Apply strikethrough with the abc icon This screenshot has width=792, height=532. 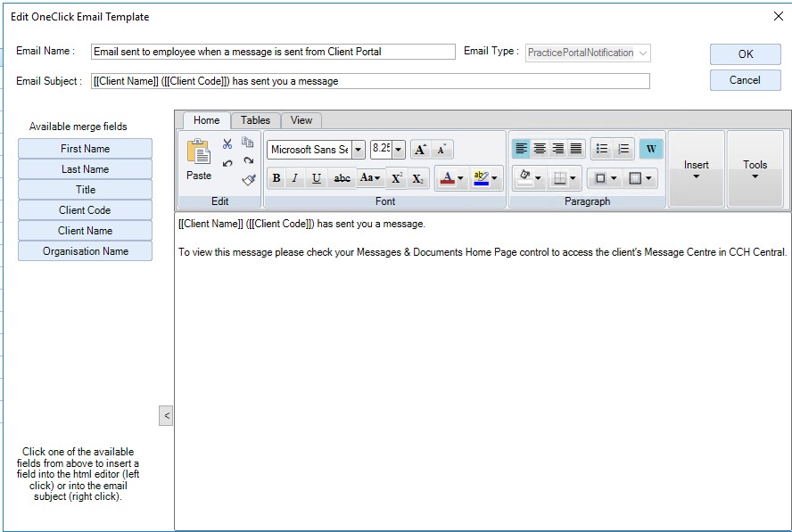[342, 177]
